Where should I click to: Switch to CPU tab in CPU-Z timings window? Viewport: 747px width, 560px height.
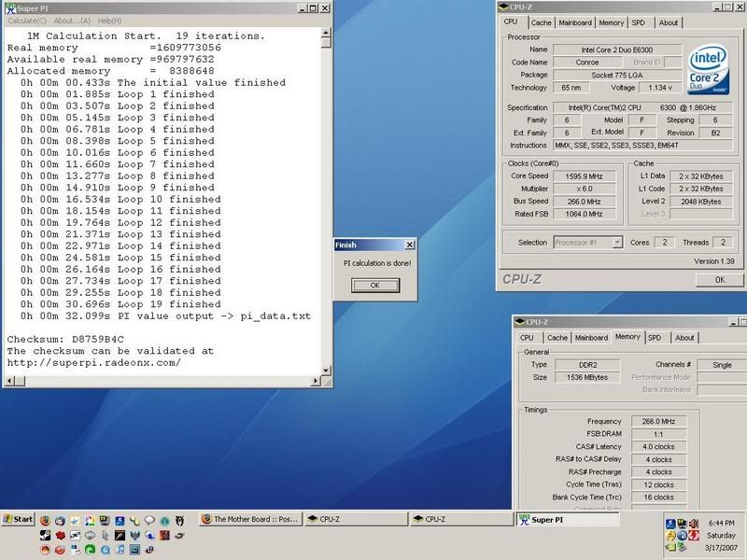click(527, 338)
